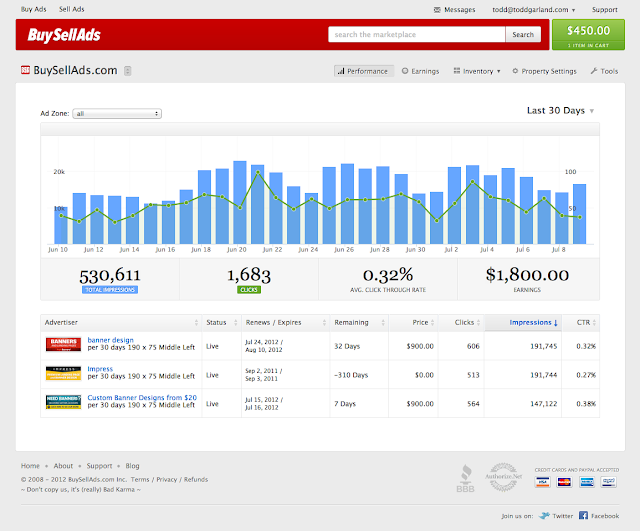Click the Search button

coord(523,35)
